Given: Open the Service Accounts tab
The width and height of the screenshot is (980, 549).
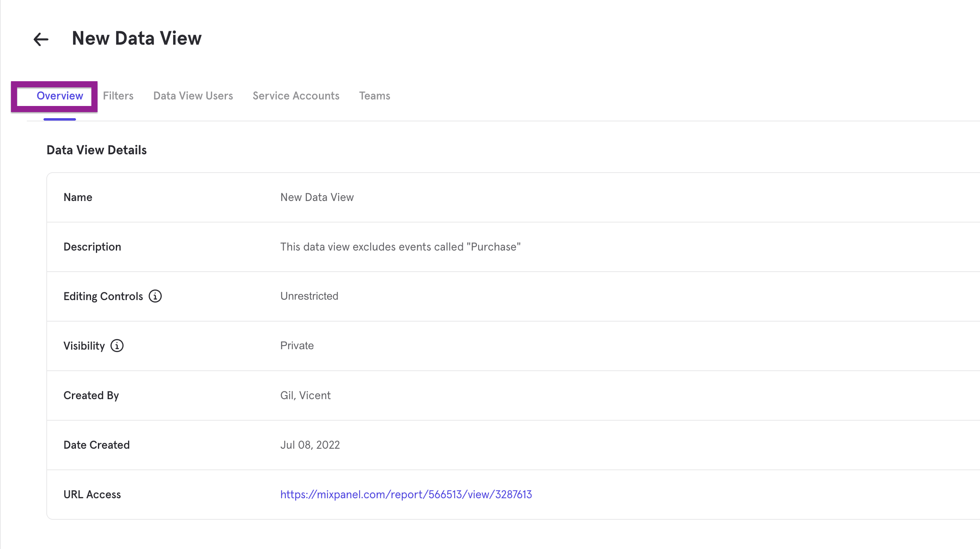Looking at the screenshot, I should [x=295, y=96].
